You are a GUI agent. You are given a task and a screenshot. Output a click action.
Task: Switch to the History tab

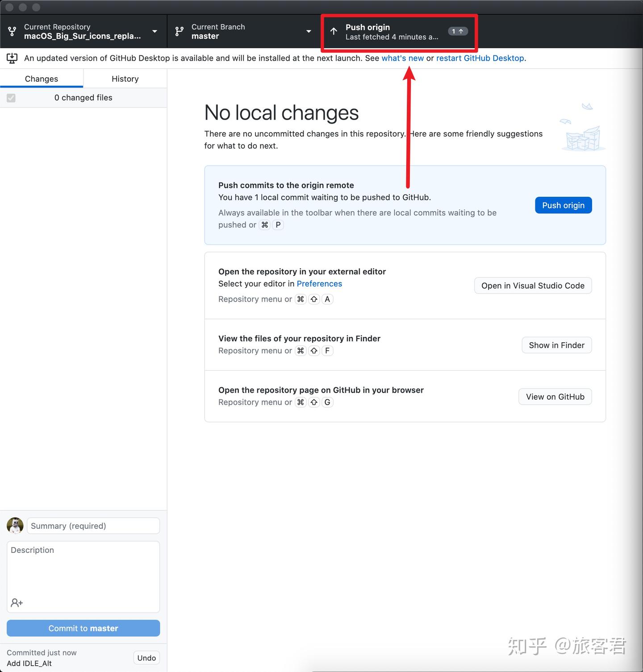(125, 79)
